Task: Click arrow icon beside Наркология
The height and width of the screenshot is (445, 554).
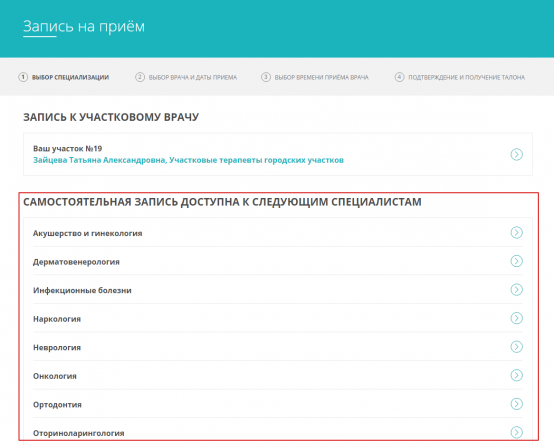Action: [x=516, y=318]
